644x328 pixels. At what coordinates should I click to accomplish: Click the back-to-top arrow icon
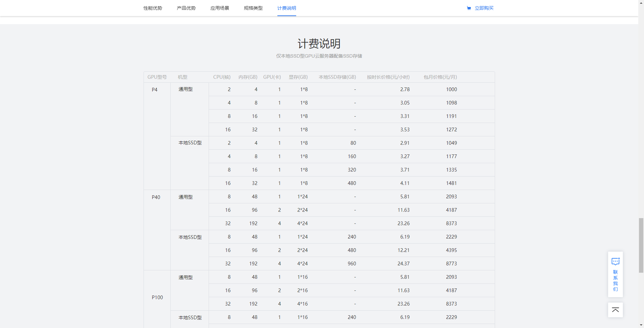[x=615, y=310]
